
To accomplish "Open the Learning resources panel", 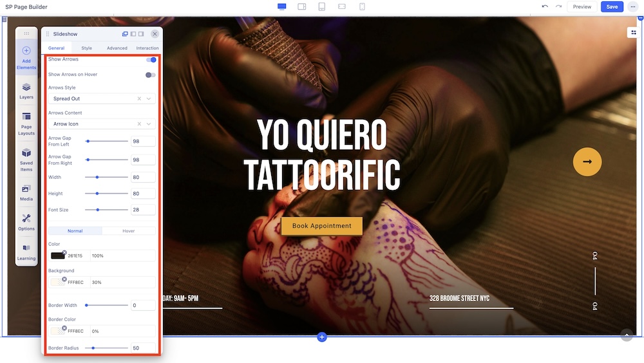I will click(26, 252).
